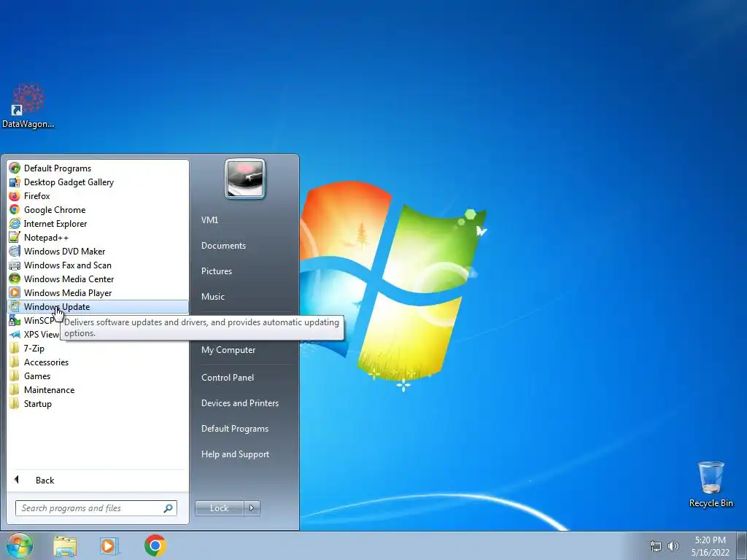Expand the Games folder
Image resolution: width=747 pixels, height=560 pixels.
coord(98,376)
